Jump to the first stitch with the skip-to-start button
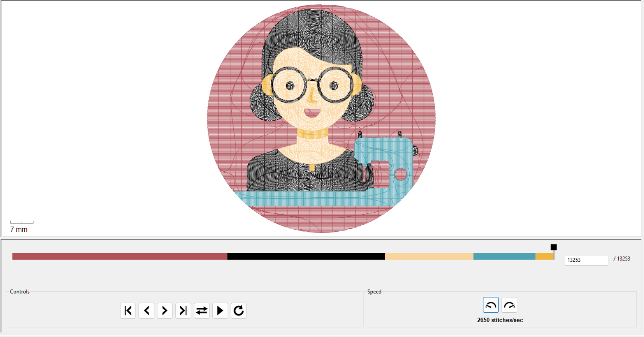Viewport: 644px width, 337px height. pos(128,311)
